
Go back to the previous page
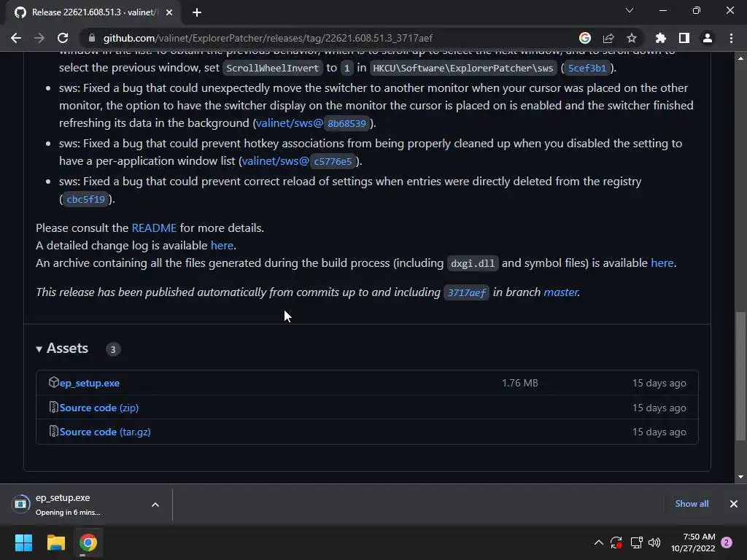(x=16, y=38)
